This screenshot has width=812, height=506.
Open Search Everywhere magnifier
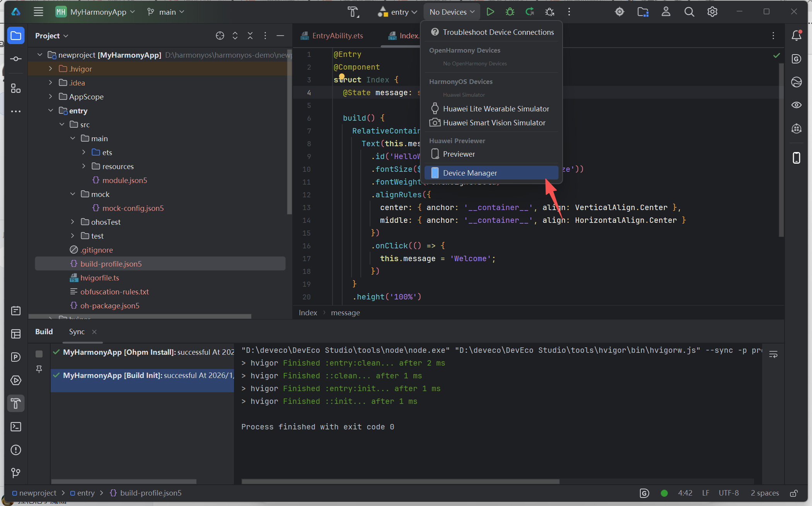[x=689, y=12]
